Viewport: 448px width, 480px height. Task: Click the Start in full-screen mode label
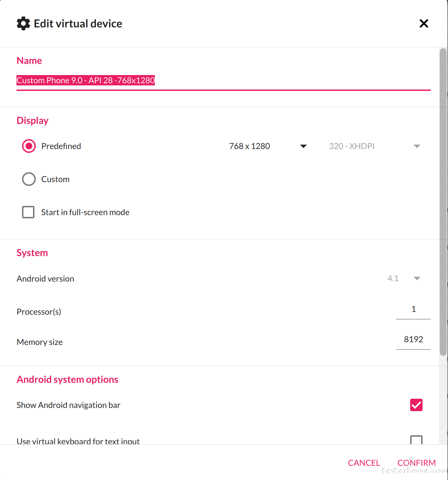click(x=85, y=212)
